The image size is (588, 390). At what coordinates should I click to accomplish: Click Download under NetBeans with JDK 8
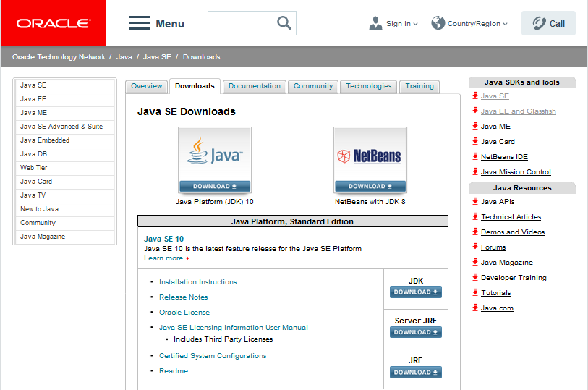pos(370,187)
